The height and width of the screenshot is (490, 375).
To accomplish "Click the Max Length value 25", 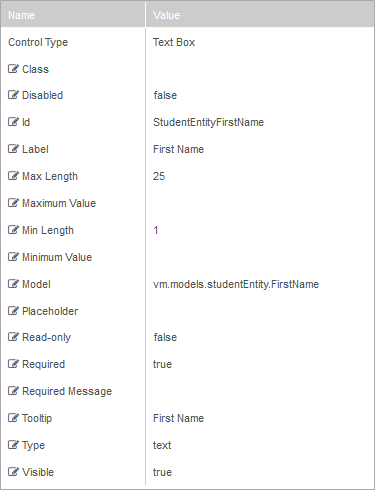I will (x=159, y=176).
